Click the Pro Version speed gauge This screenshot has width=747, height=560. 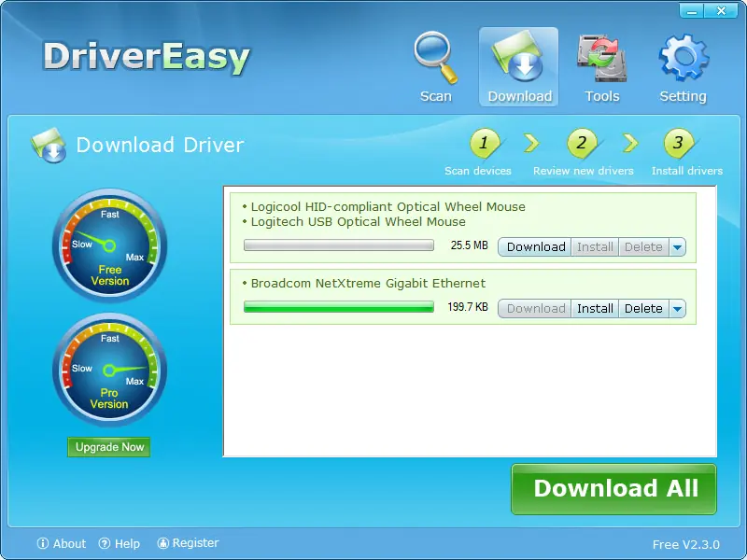(x=109, y=370)
